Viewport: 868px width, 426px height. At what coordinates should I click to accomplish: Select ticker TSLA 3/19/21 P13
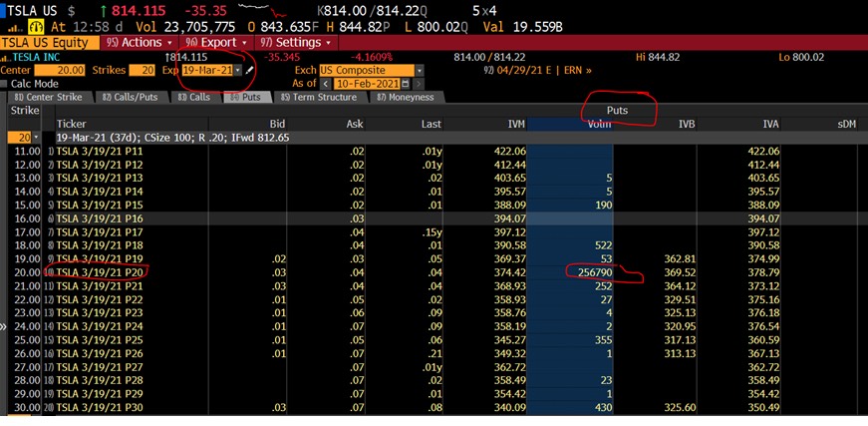coord(101,178)
